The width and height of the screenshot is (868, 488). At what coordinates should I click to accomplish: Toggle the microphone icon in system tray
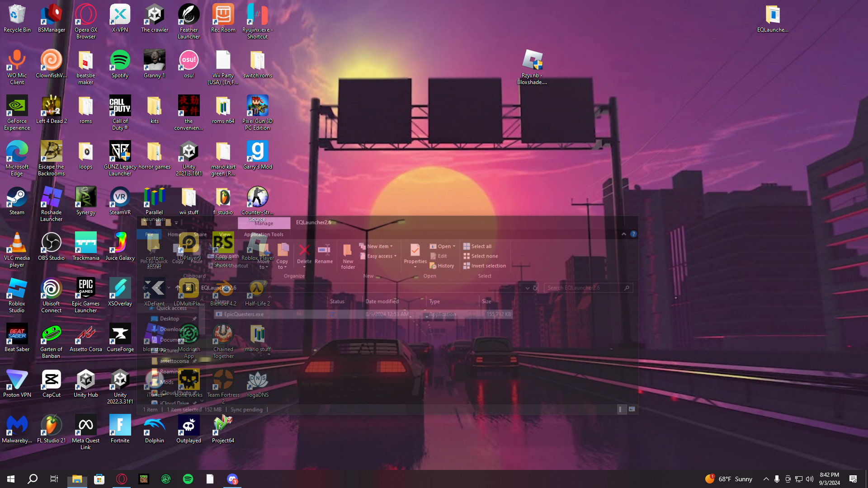(777, 479)
